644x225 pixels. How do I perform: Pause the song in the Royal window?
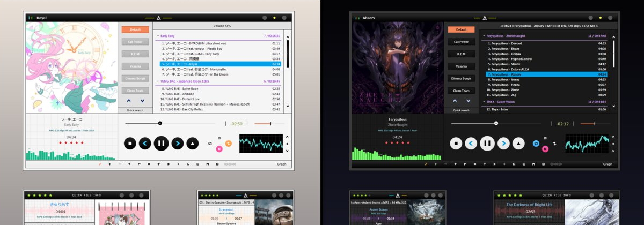pyautogui.click(x=161, y=143)
